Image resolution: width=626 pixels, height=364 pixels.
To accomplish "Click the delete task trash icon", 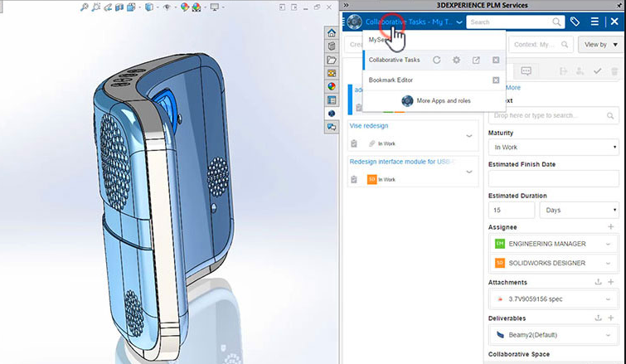I will point(614,71).
